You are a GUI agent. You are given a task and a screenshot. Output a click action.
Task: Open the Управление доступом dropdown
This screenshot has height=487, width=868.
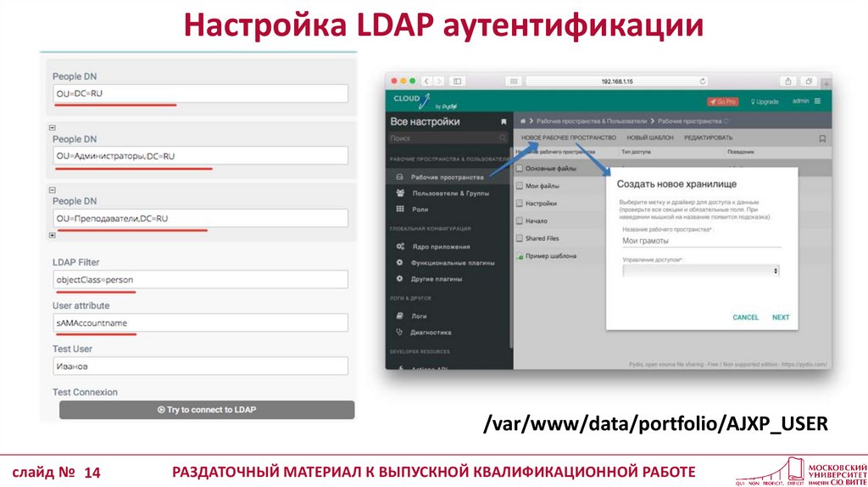pos(700,271)
